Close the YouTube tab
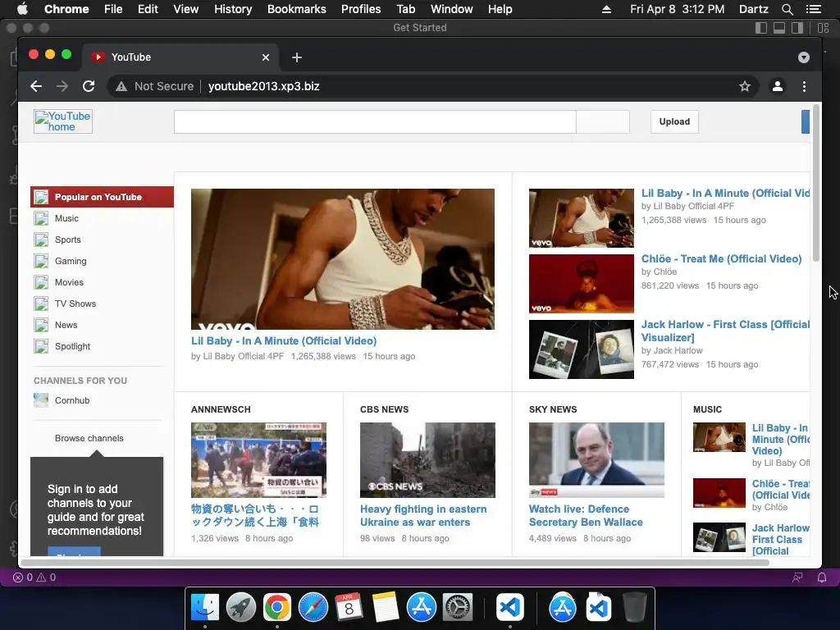Image resolution: width=840 pixels, height=630 pixels. pyautogui.click(x=266, y=57)
